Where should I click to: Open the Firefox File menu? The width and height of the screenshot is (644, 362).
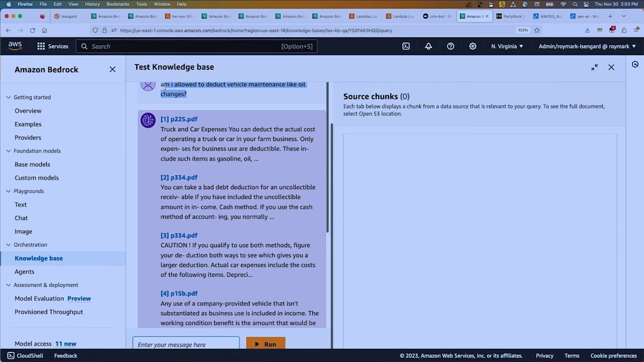pos(43,4)
